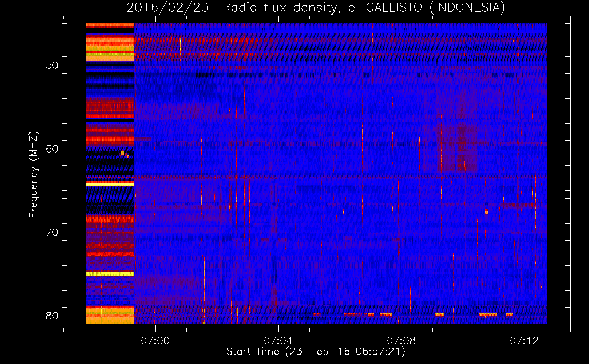The height and width of the screenshot is (364, 589).
Task: Click the orange spot near 07:10:40 at 67 MHz
Action: click(x=487, y=212)
